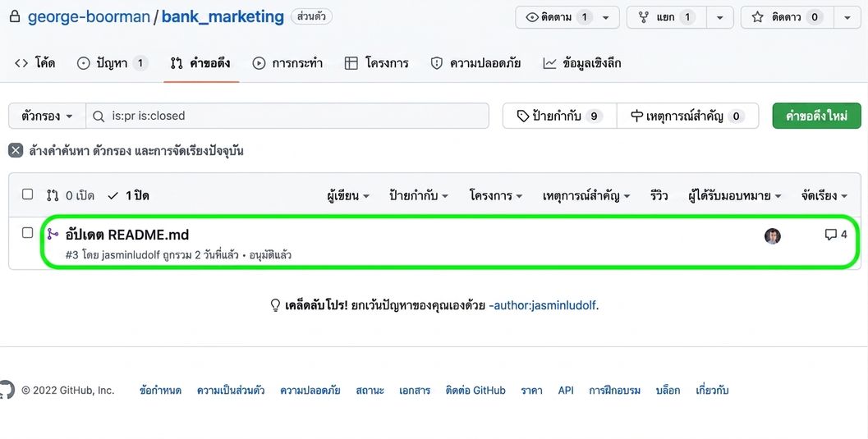Click the GitHub logo in footer
This screenshot has height=439, width=868.
(7, 390)
